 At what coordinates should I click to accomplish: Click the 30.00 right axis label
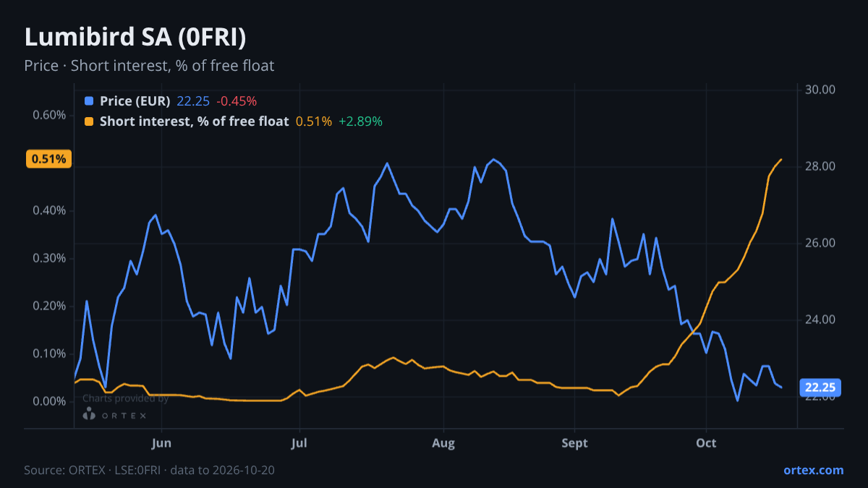[820, 90]
